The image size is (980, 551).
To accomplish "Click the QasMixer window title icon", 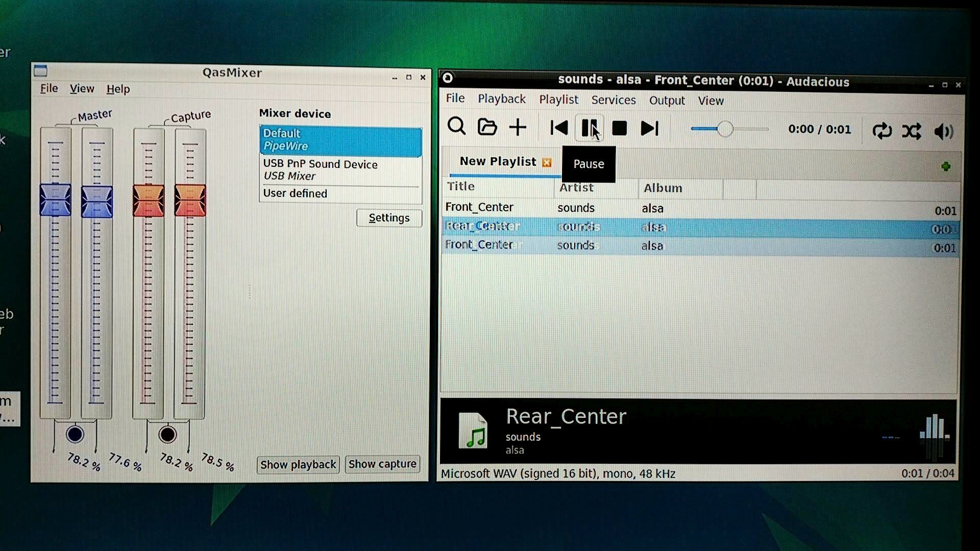I will tap(40, 71).
